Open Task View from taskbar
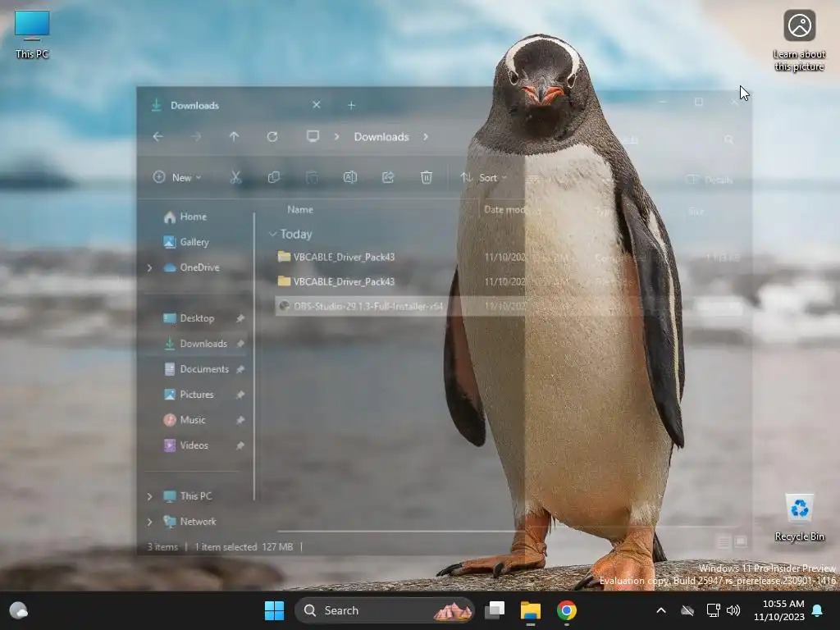Viewport: 840px width, 630px height. [495, 610]
